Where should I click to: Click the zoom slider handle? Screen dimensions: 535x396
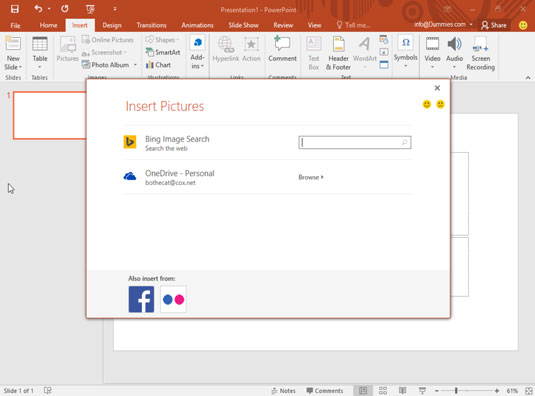coord(456,391)
